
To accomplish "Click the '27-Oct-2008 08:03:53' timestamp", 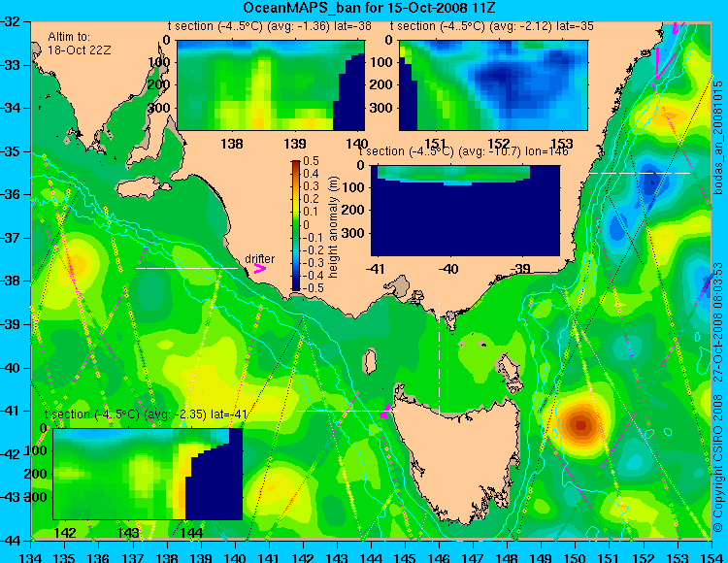I will [x=718, y=320].
